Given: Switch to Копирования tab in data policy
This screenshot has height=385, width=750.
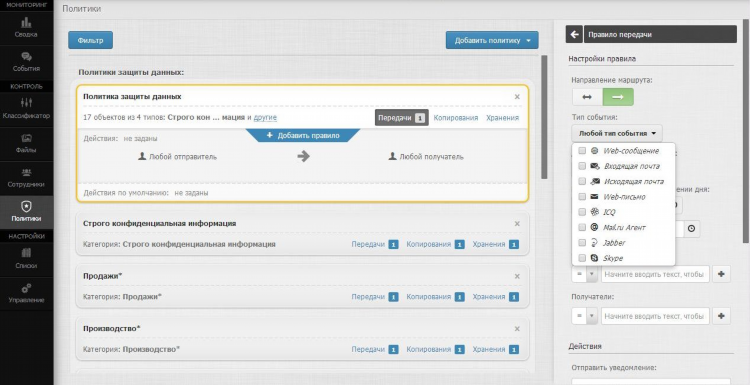Looking at the screenshot, I should (455, 118).
